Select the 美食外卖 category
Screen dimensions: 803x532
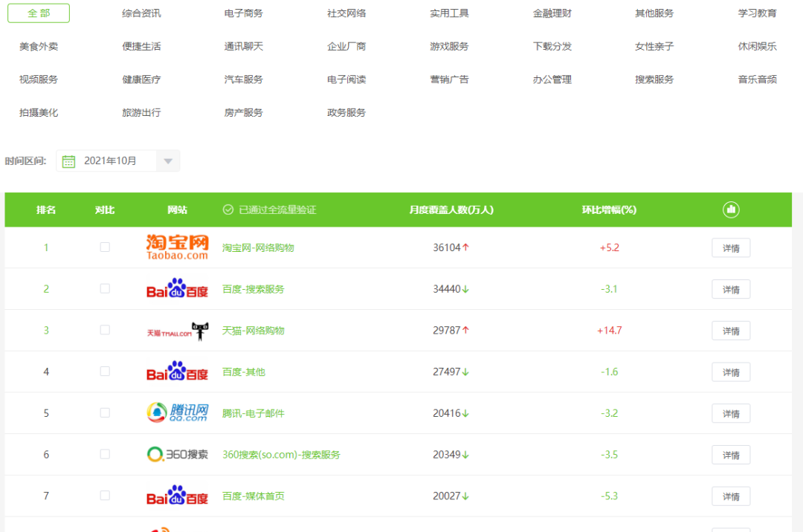[x=39, y=47]
